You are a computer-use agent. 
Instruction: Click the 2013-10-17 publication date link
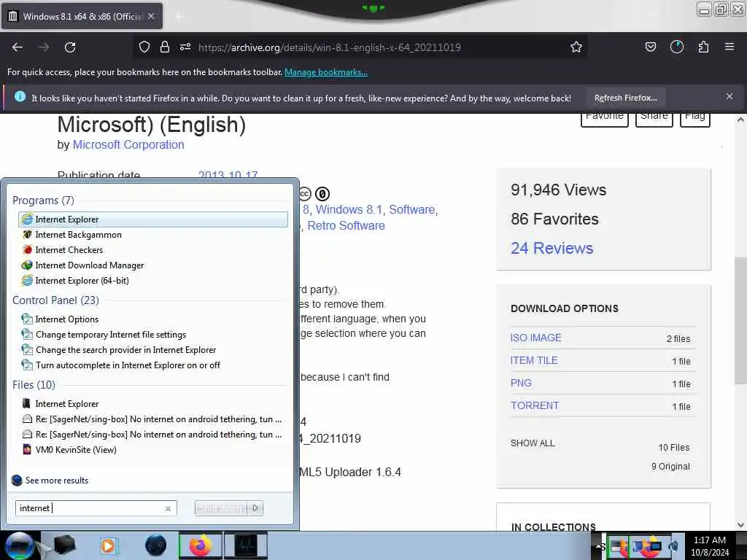(x=228, y=175)
